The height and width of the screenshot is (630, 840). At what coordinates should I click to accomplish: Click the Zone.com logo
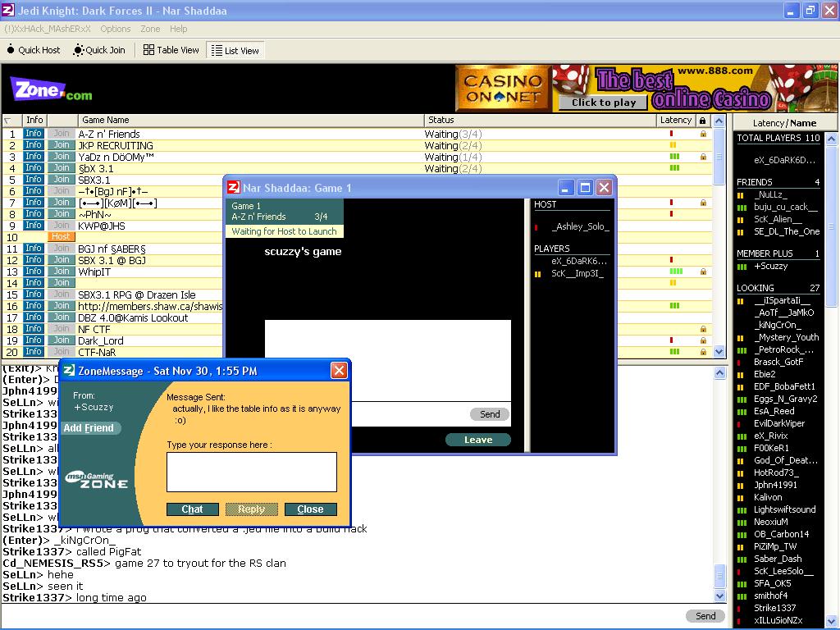52,89
